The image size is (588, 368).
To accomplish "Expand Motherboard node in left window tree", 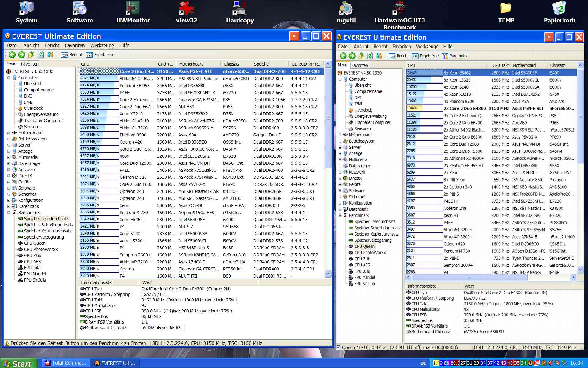I will tap(9, 133).
